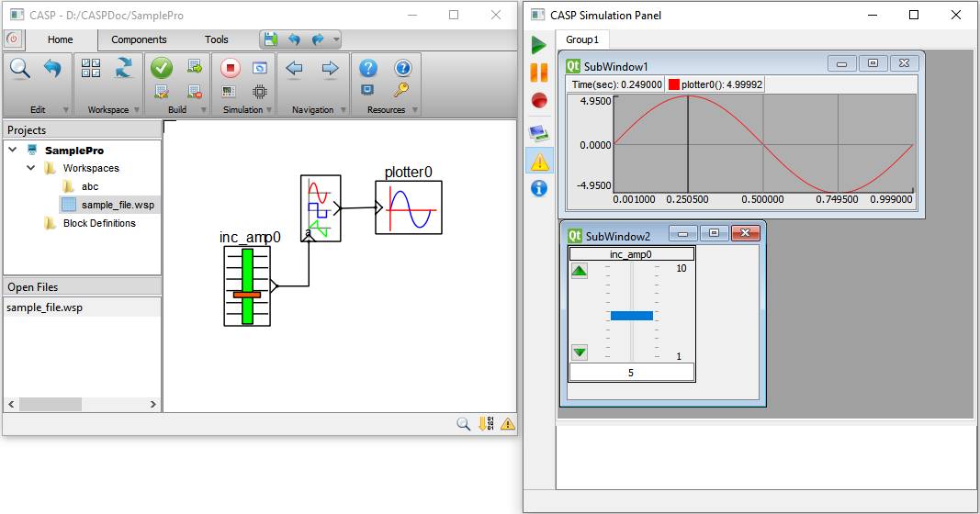Click the chip icon in Simulation group
980x514 pixels.
click(x=260, y=92)
